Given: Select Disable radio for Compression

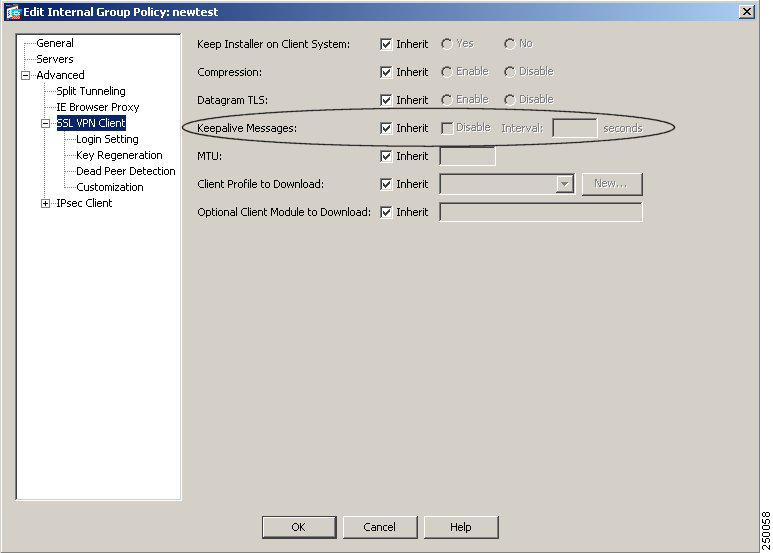Looking at the screenshot, I should (510, 72).
